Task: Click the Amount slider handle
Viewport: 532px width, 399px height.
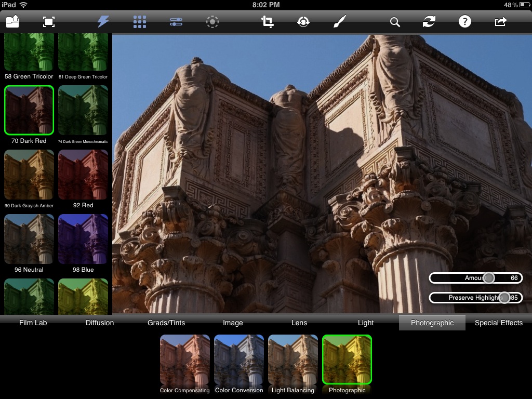Action: [x=489, y=278]
